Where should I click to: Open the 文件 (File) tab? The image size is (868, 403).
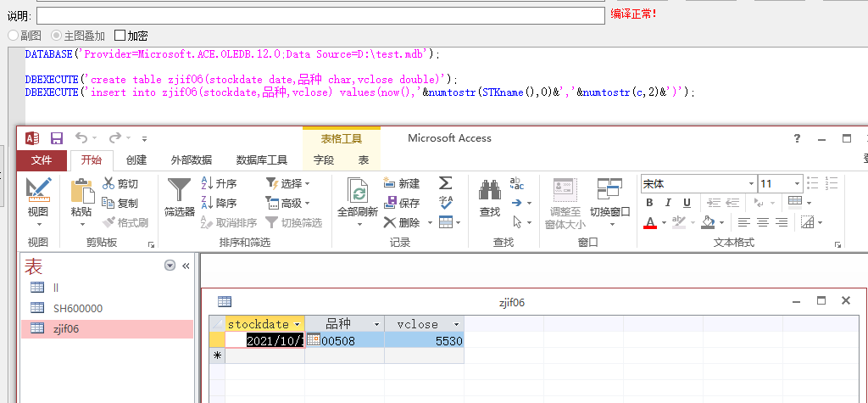click(42, 160)
